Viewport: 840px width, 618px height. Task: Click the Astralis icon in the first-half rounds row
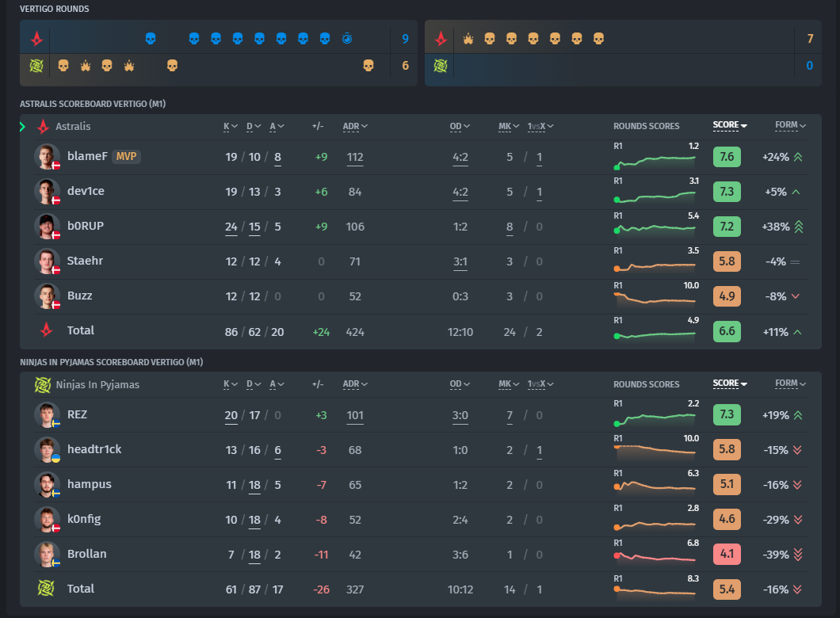tap(36, 39)
